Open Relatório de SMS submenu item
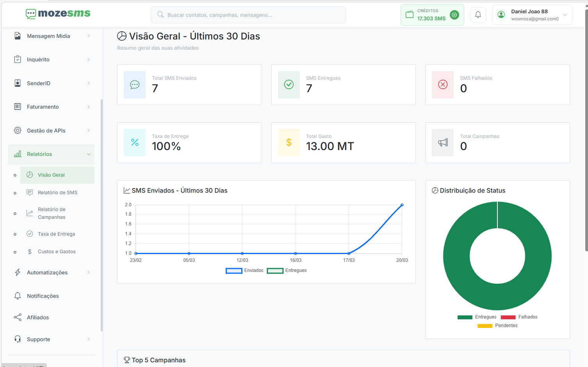This screenshot has height=367, width=588. pyautogui.click(x=57, y=193)
